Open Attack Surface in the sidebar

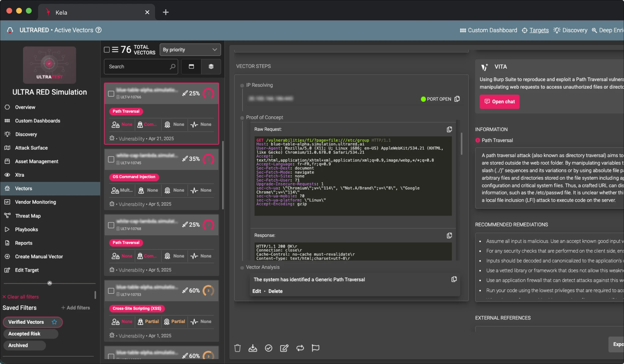[50, 148]
